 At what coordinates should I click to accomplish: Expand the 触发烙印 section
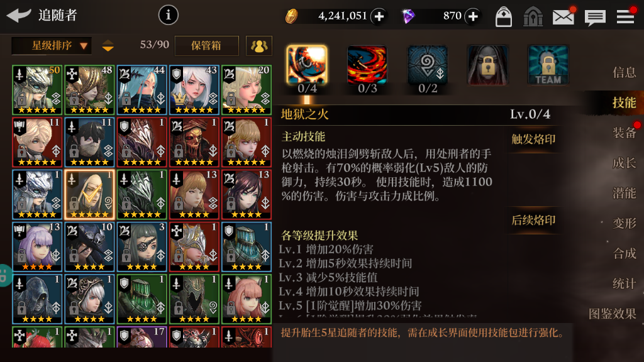tap(533, 140)
